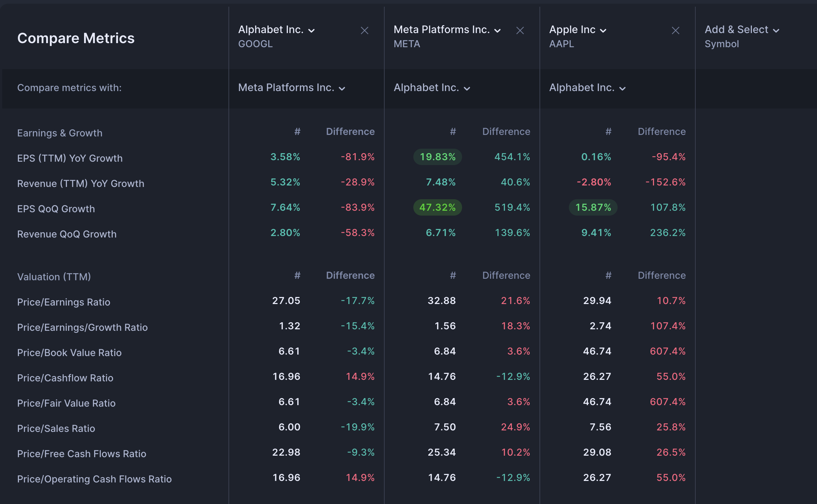Select the EPS (TTM) YoY Growth row label
This screenshot has height=504, width=817.
tap(70, 158)
